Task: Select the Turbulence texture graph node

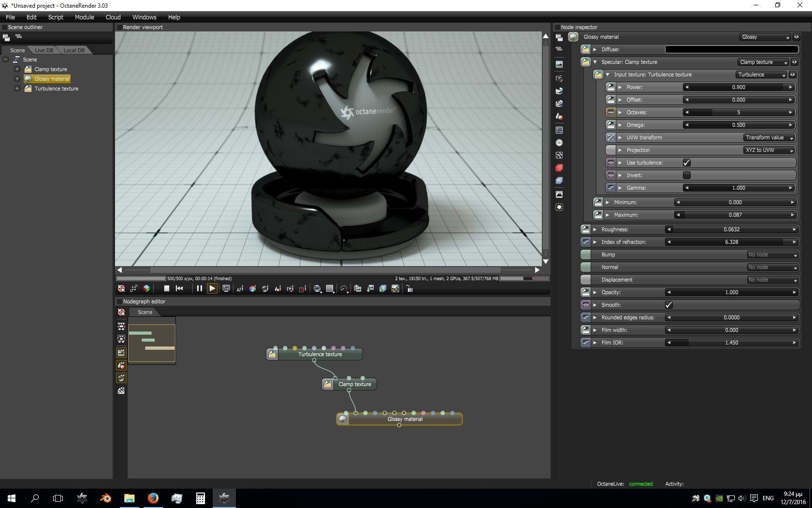Action: tap(315, 354)
